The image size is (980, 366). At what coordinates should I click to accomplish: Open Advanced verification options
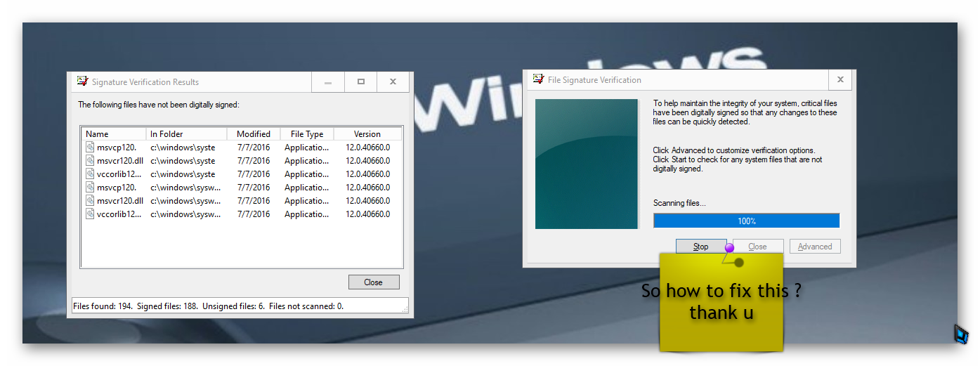tap(815, 247)
